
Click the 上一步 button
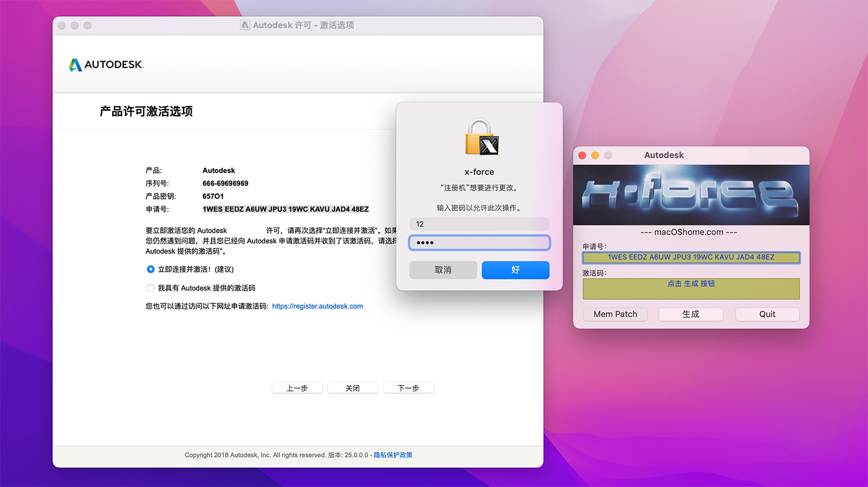(x=297, y=388)
